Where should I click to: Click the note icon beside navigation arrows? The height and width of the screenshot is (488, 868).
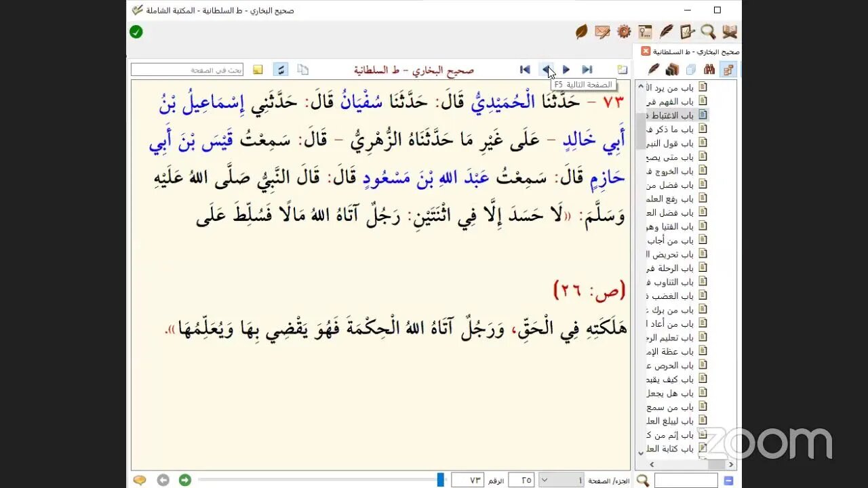(623, 69)
